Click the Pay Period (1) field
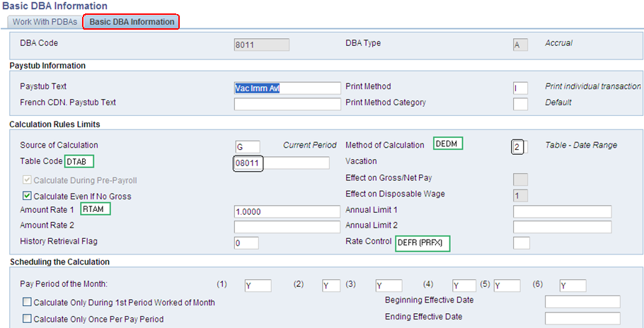 [258, 286]
